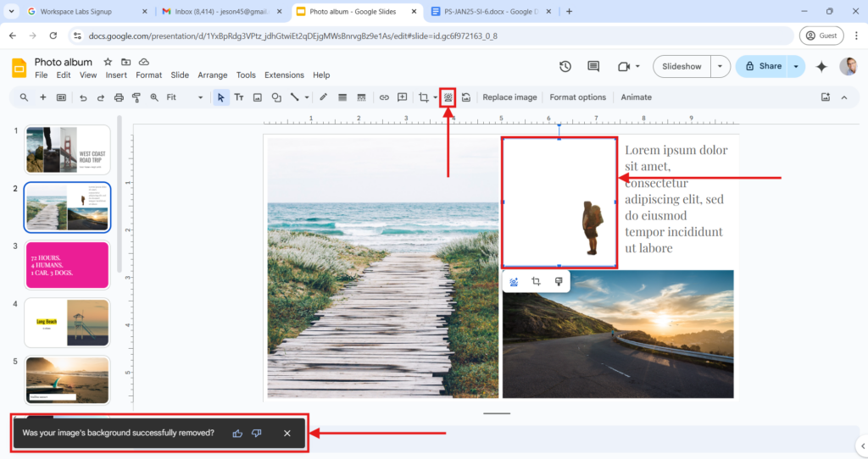Click the Gemini sparkle icon
The width and height of the screenshot is (868, 459).
[x=821, y=66]
